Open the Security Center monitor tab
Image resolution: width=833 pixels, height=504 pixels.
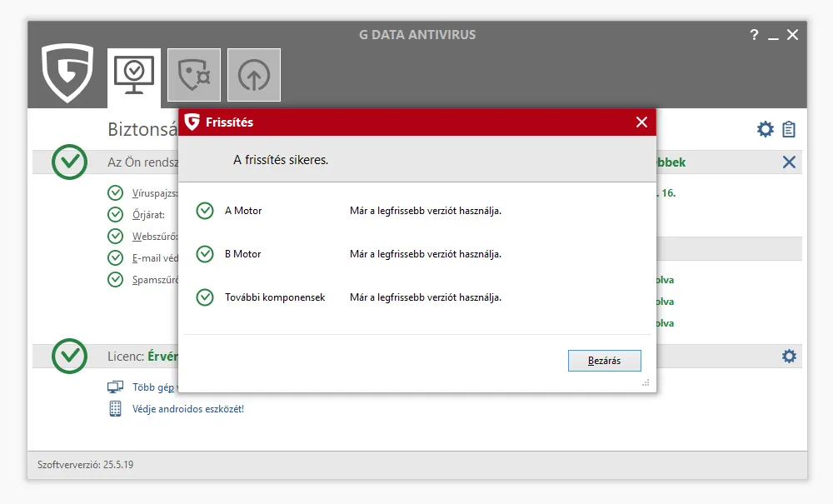point(134,76)
